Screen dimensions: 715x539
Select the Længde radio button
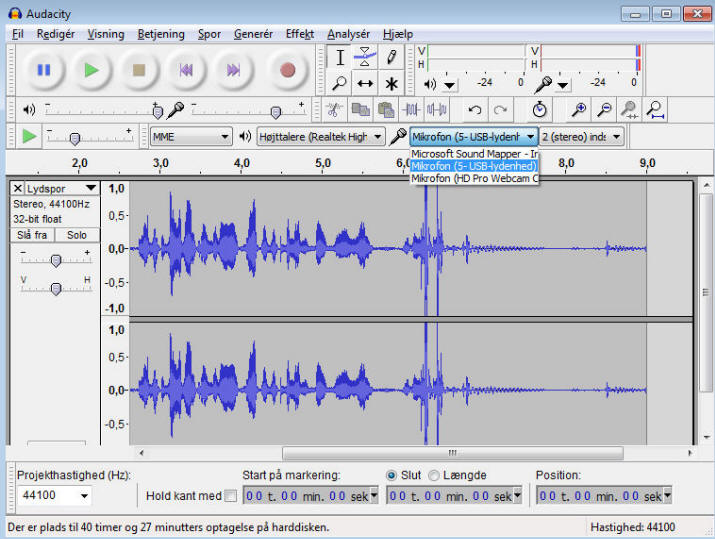434,475
